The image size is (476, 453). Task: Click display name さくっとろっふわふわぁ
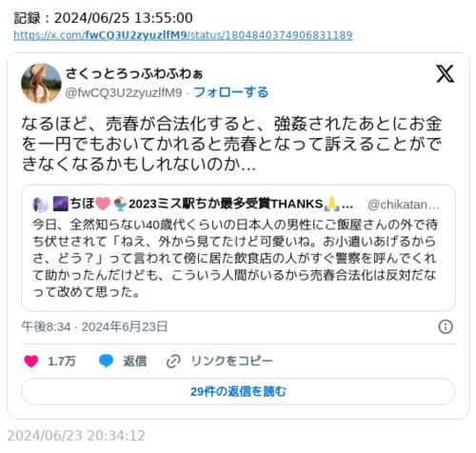pos(134,74)
